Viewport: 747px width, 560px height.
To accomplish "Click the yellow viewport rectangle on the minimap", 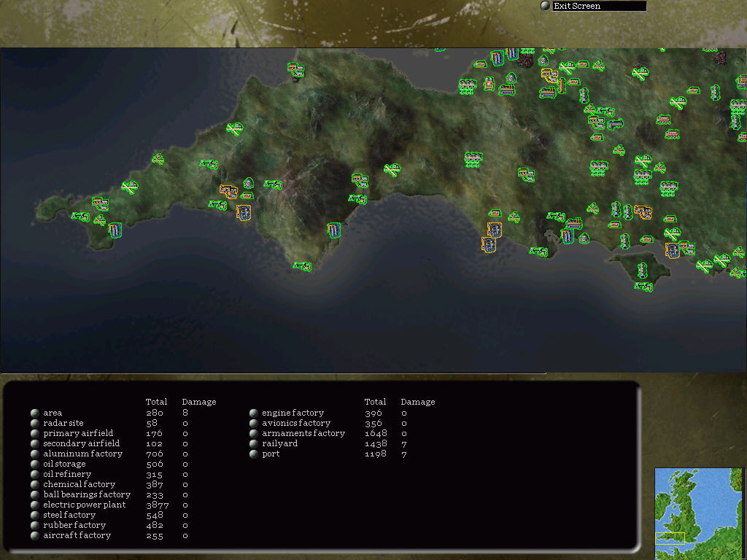I will [670, 538].
